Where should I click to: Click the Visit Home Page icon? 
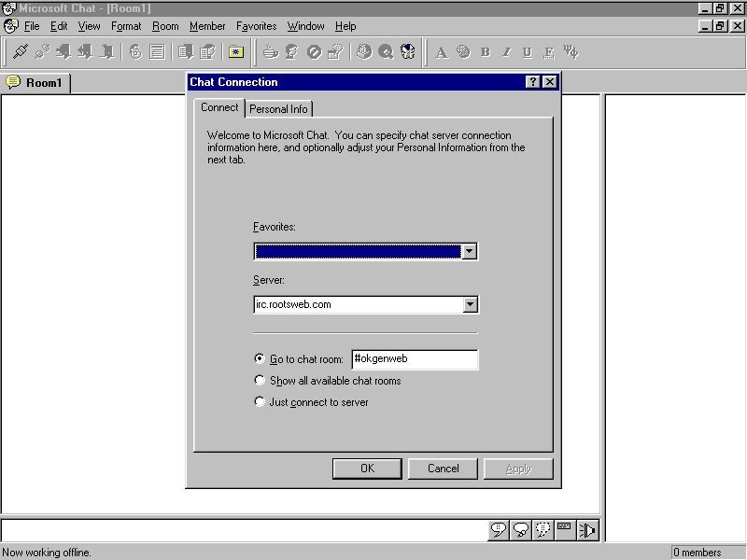coord(386,51)
